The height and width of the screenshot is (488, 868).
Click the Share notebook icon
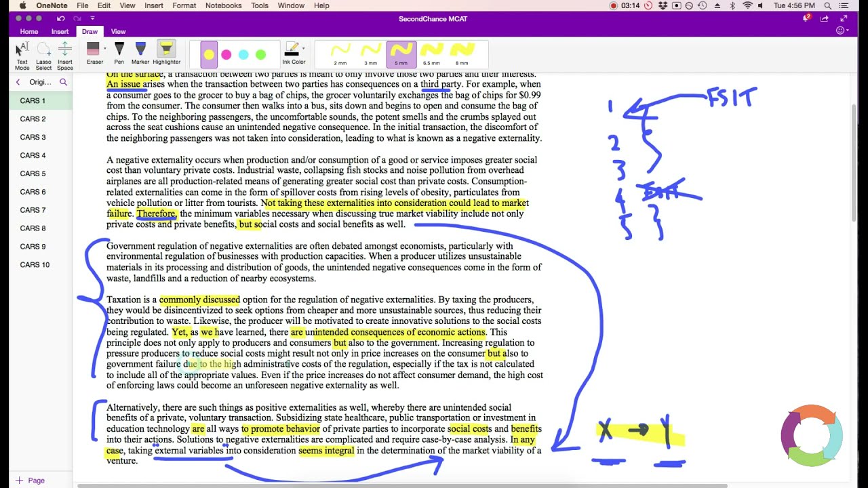coord(825,18)
